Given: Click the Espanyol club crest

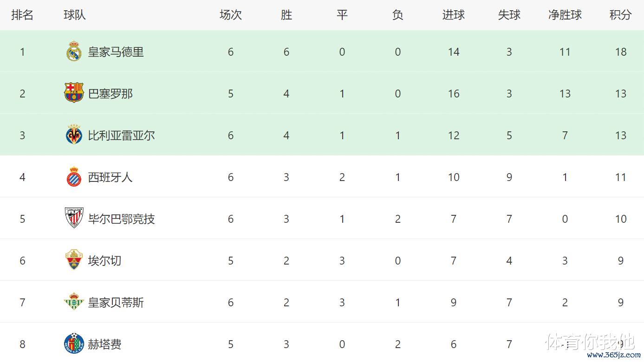Looking at the screenshot, I should coord(74,177).
